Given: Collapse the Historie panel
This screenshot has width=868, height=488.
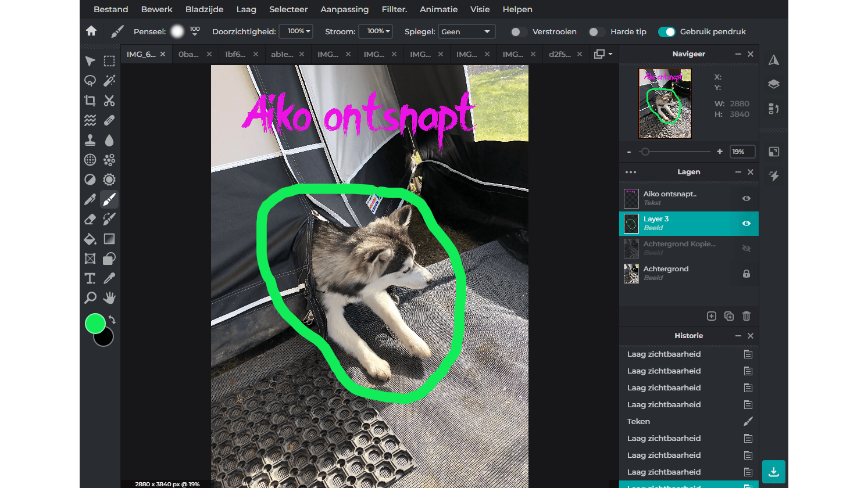Looking at the screenshot, I should click(x=738, y=336).
